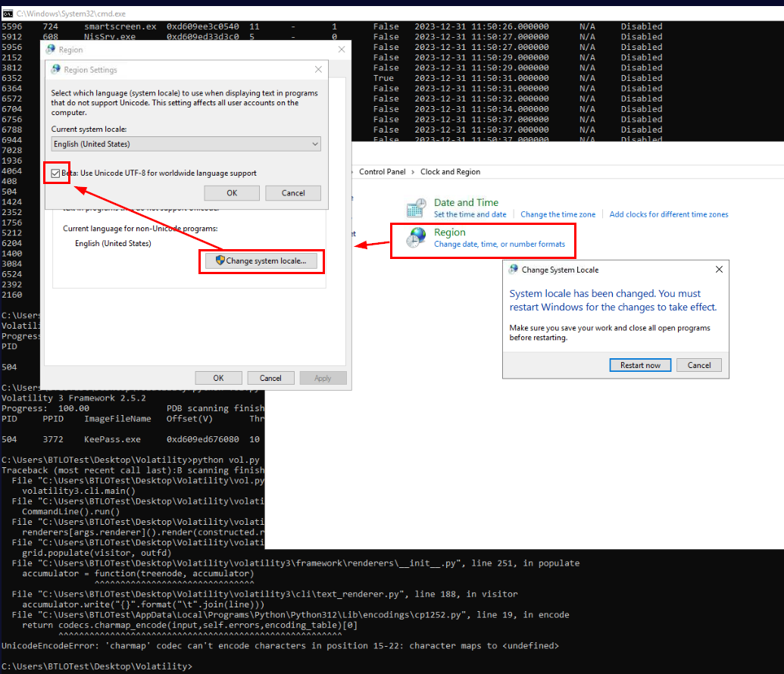This screenshot has height=674, width=784.
Task: Click Add clocks for different time zones
Action: (669, 214)
